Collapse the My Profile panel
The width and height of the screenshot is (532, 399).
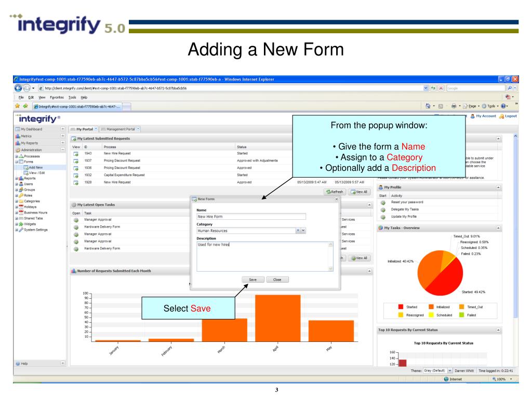pyautogui.click(x=498, y=187)
